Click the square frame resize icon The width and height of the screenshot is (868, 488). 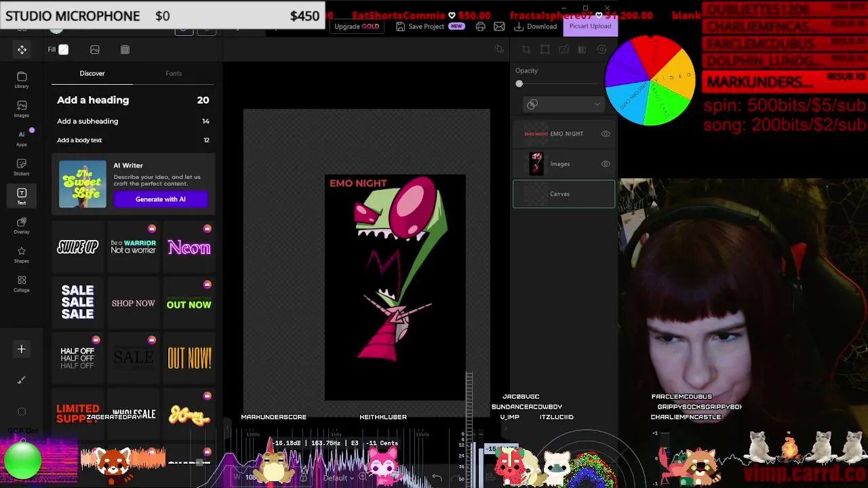[x=545, y=49]
